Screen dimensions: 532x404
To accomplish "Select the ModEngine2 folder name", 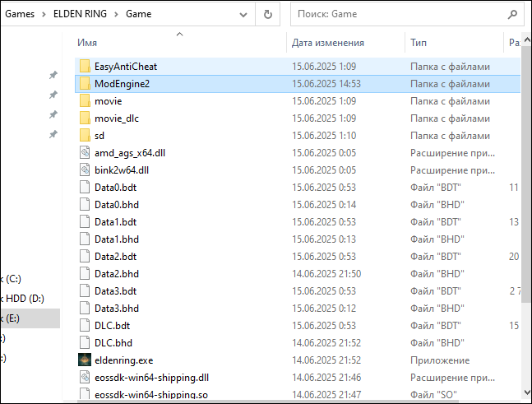I will pyautogui.click(x=122, y=84).
